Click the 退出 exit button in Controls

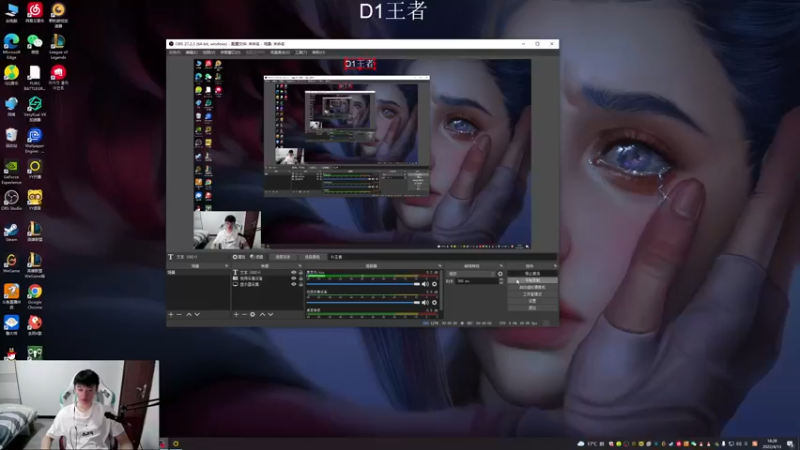click(x=532, y=308)
